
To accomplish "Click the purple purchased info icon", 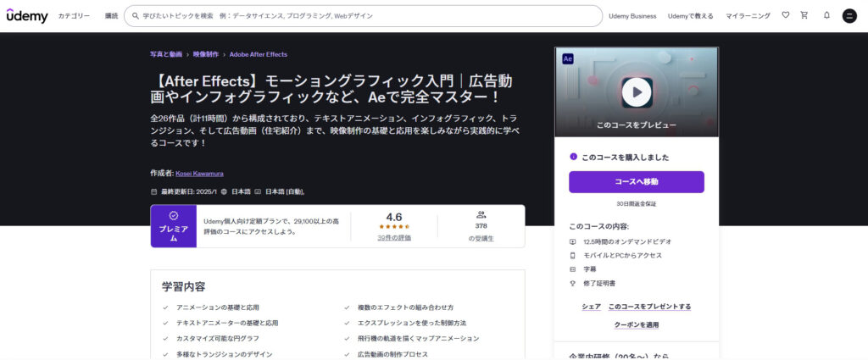I will [574, 157].
